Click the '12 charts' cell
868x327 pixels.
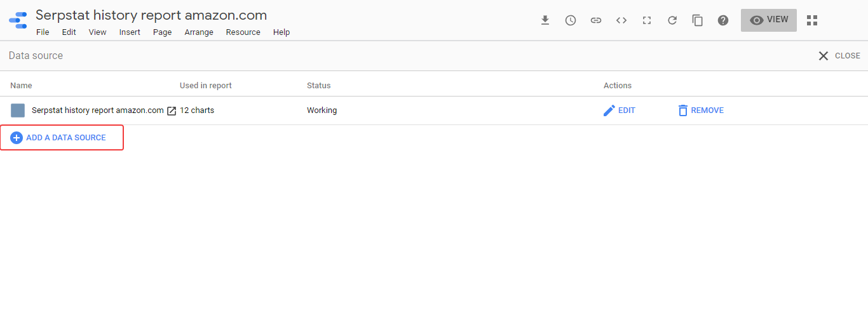197,110
